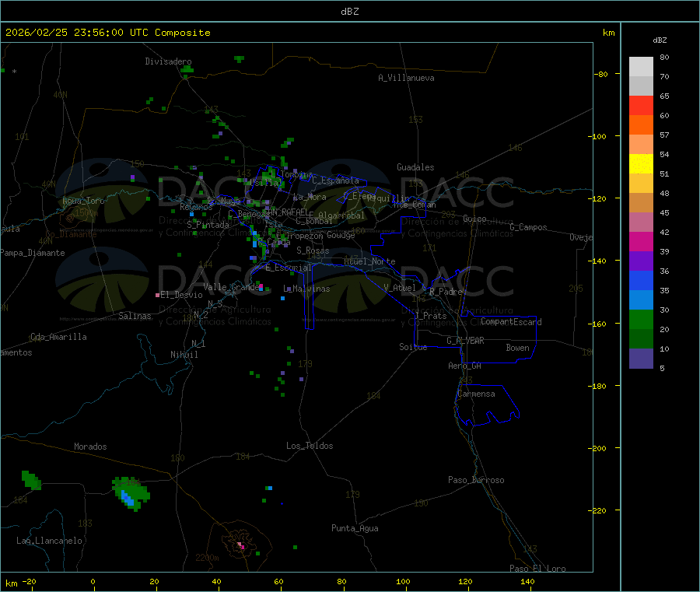The height and width of the screenshot is (592, 700).
Task: Click the dBZ title at top
Action: [349, 12]
